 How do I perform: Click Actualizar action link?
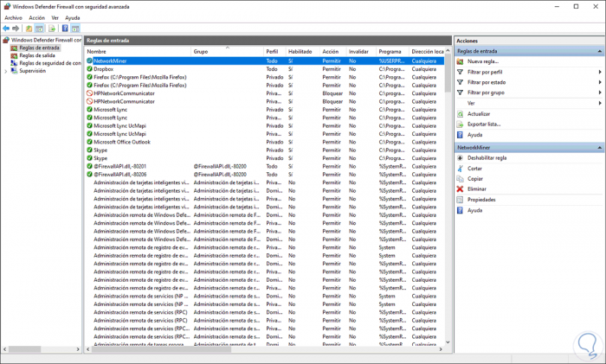point(479,114)
